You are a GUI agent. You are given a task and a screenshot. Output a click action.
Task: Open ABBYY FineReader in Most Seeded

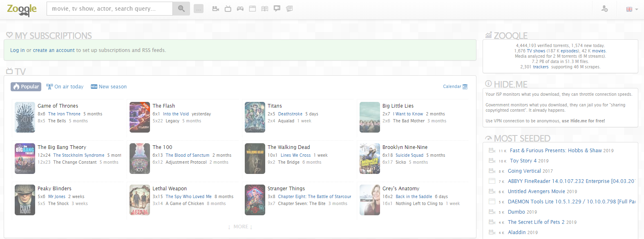(x=572, y=181)
